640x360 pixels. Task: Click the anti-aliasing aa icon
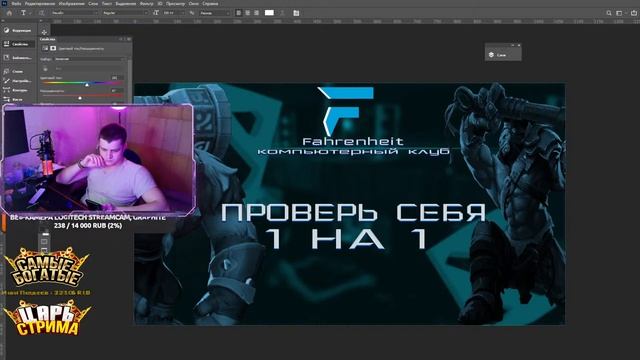(192, 13)
